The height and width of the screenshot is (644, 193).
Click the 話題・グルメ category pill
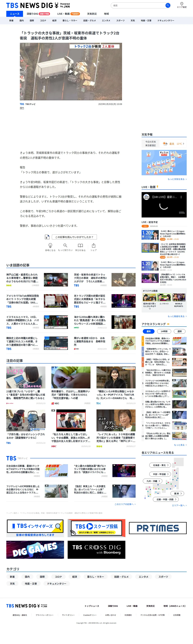(121, 576)
